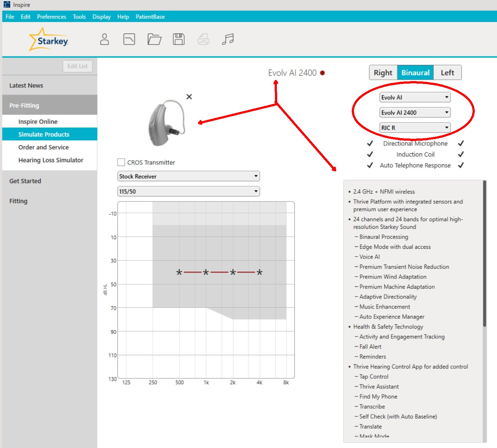Open the patient profile icon
Screen dimensions: 497x448
tap(104, 39)
